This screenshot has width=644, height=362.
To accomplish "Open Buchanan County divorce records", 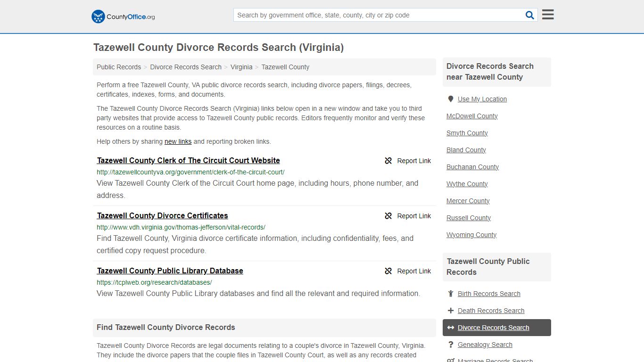I will 472,167.
